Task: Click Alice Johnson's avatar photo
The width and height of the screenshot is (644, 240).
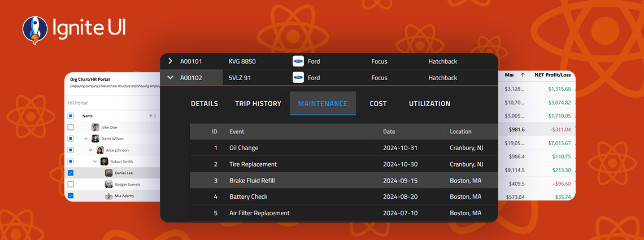Action: point(100,150)
